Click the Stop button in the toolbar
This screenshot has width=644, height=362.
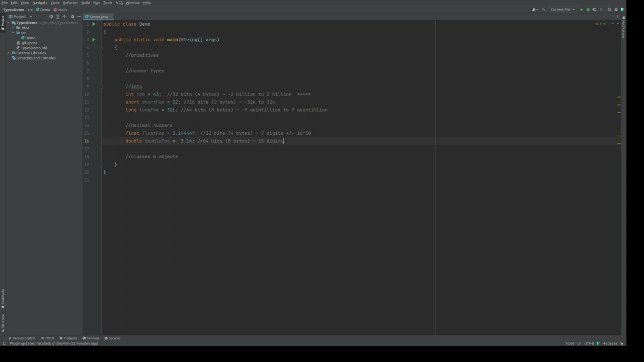coord(601,10)
